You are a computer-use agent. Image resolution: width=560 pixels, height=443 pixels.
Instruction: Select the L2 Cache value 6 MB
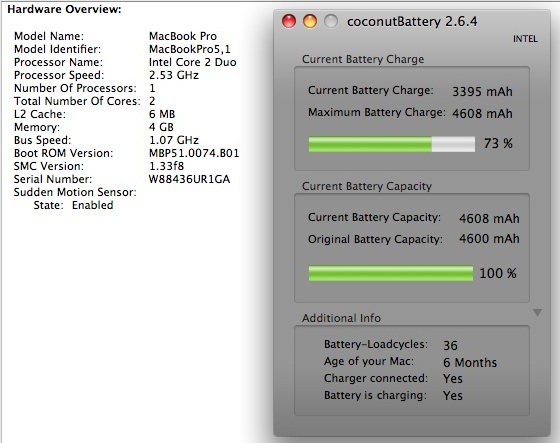162,114
